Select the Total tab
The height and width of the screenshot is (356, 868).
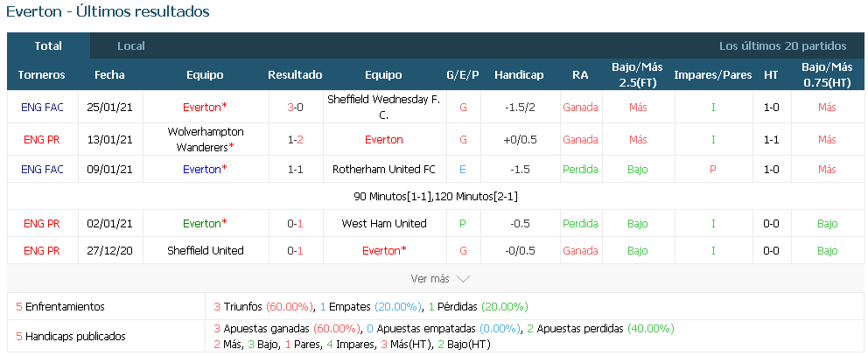point(48,46)
